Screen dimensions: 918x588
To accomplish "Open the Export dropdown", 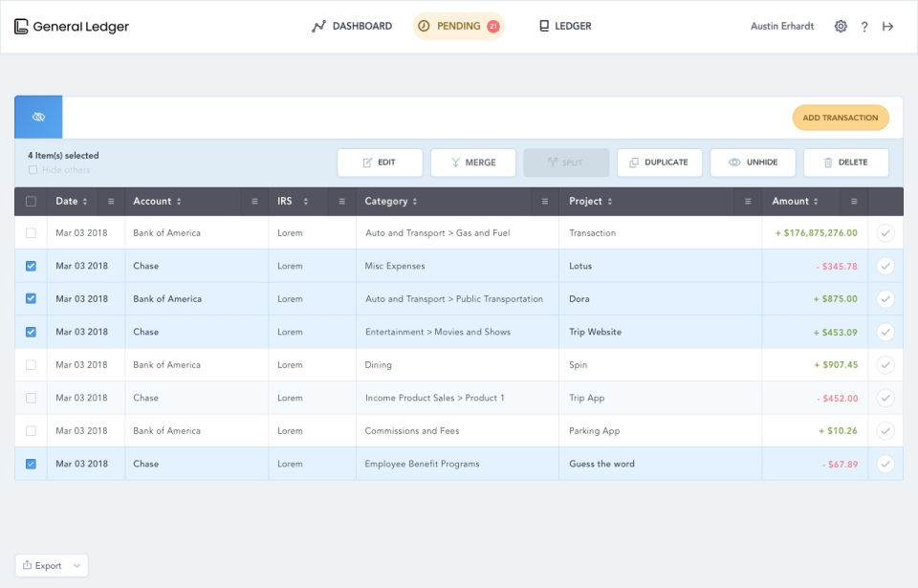I will 52,566.
